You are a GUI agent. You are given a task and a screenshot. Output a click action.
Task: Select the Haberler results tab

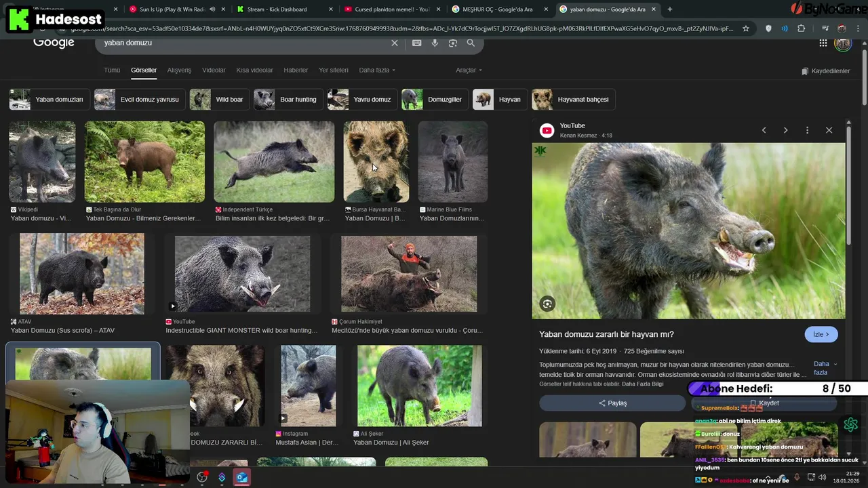(x=296, y=70)
